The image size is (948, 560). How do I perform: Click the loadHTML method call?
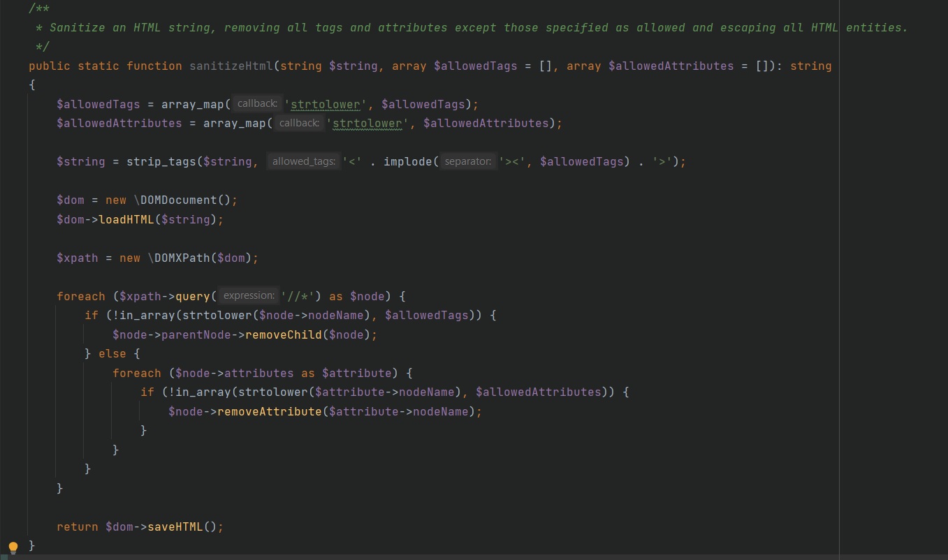[x=127, y=219]
